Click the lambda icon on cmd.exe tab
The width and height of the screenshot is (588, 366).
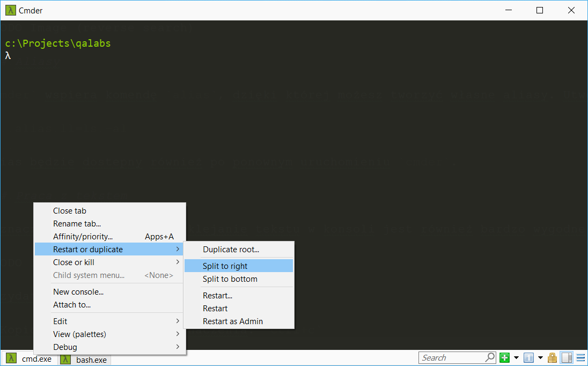(11, 359)
